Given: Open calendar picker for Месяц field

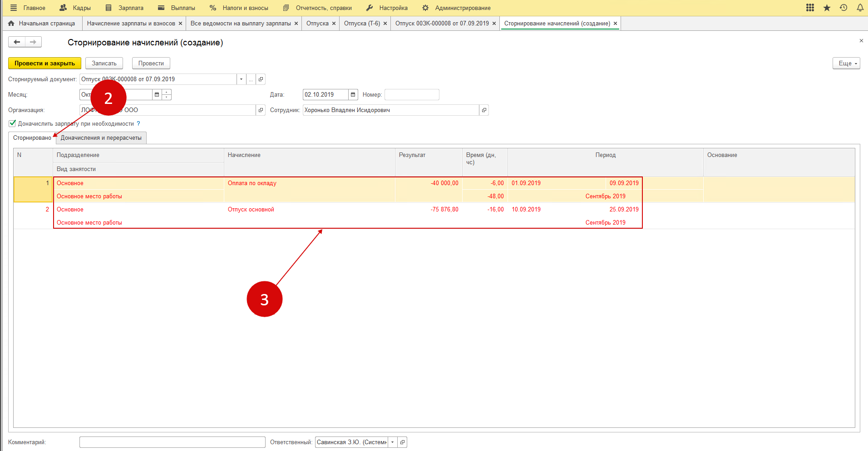Looking at the screenshot, I should click(x=157, y=94).
